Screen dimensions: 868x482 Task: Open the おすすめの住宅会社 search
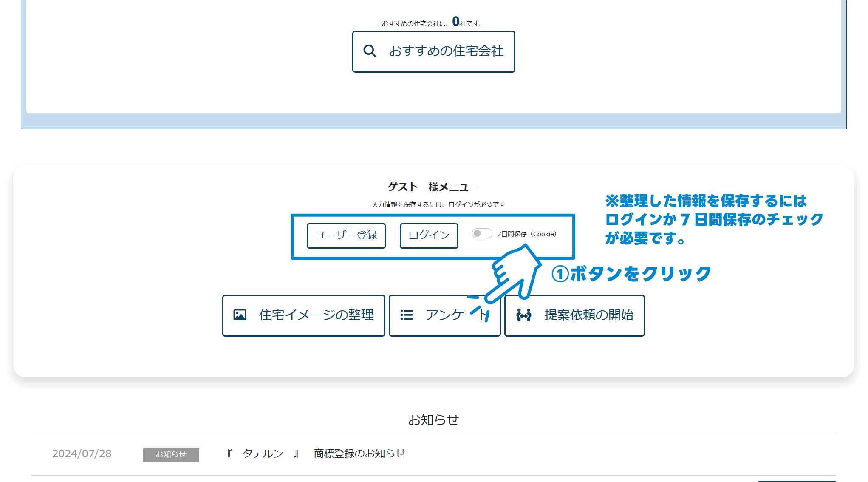click(433, 51)
